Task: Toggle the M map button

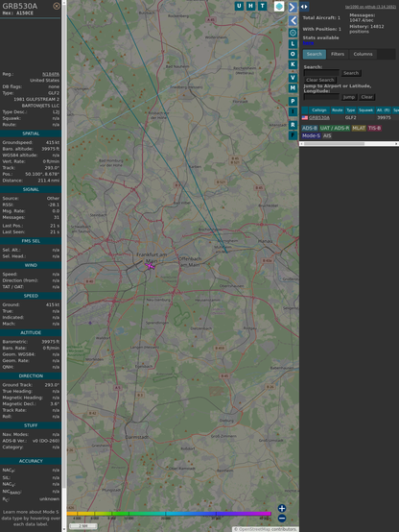Action: pos(293,88)
